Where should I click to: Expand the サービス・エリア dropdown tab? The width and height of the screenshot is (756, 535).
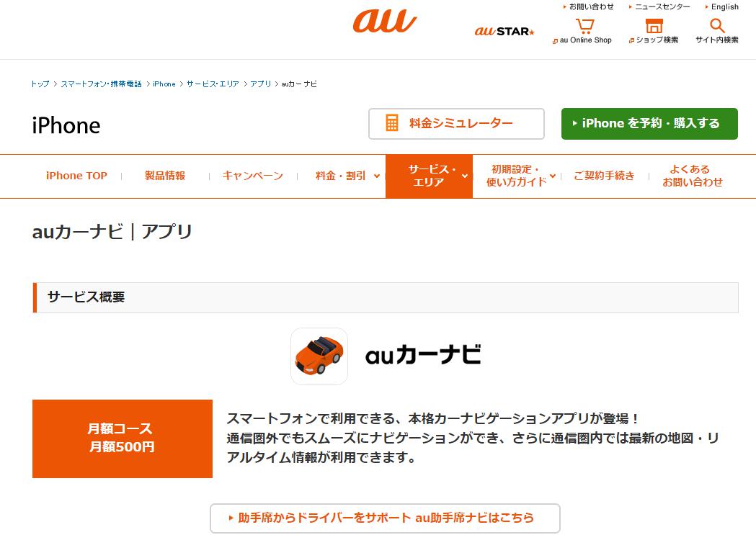click(429, 176)
